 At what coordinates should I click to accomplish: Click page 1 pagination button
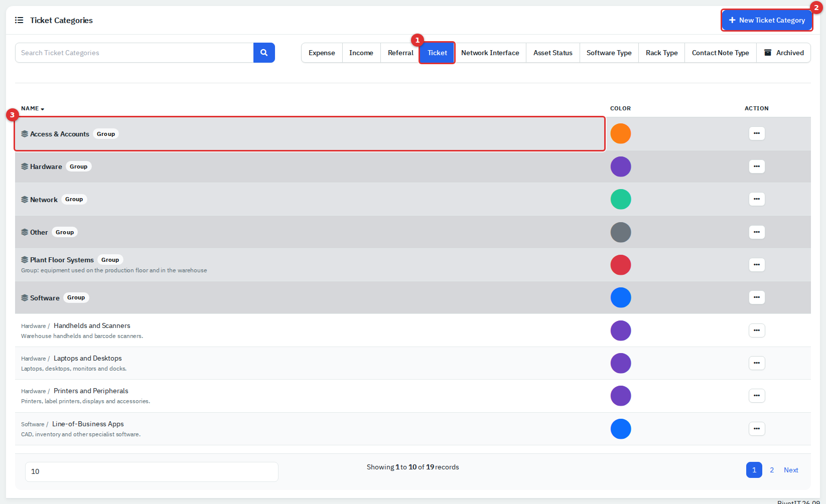(754, 470)
